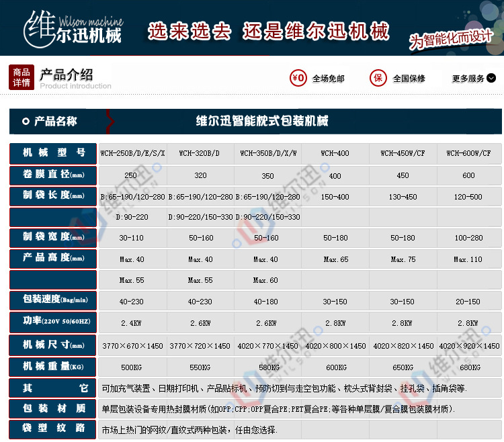Viewport: 504px width, 442px height.
Task: Click the 为智能化而设计 banner text
Action: coord(451,38)
